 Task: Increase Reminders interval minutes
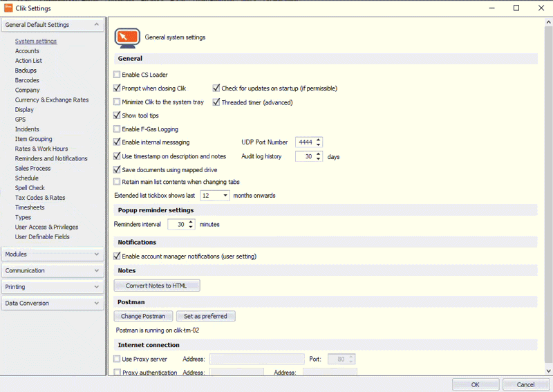[x=191, y=222]
